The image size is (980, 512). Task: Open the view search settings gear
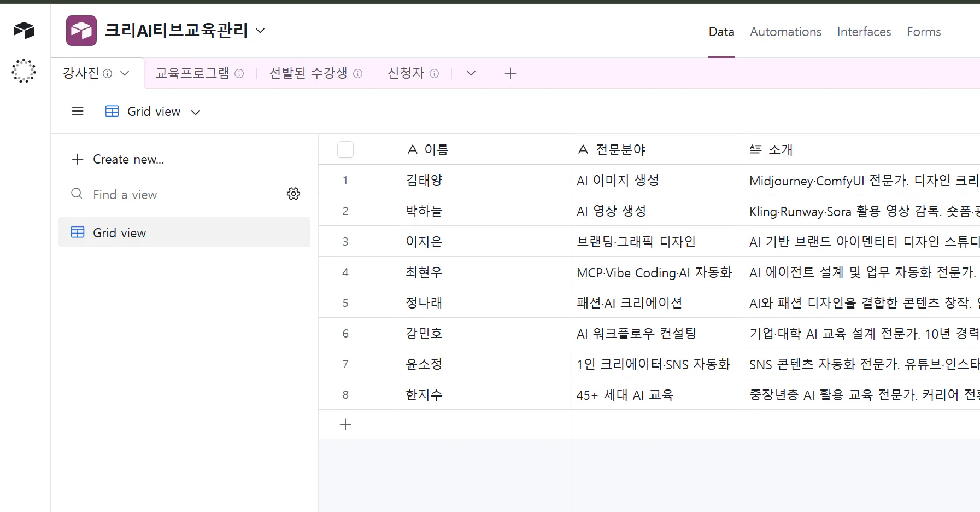(294, 193)
